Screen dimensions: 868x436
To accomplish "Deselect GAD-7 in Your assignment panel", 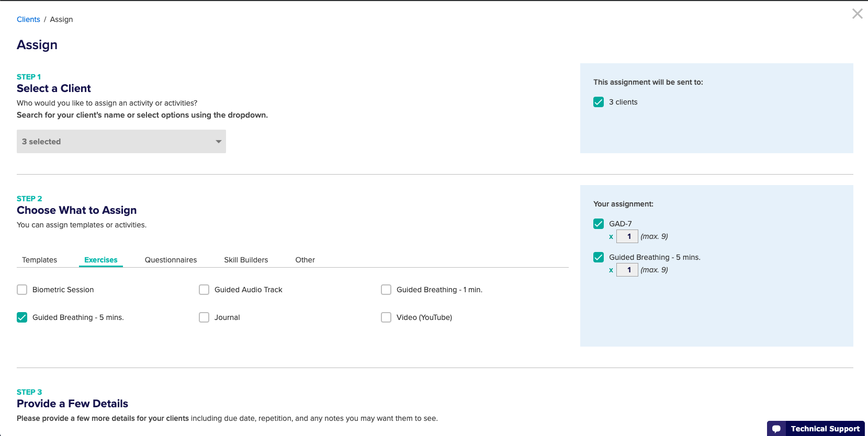I will click(599, 224).
